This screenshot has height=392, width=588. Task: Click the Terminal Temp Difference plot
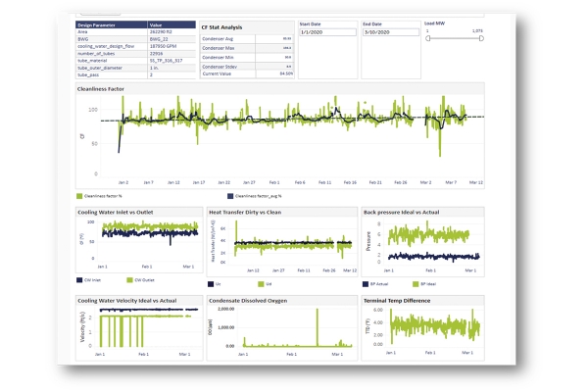click(x=434, y=325)
